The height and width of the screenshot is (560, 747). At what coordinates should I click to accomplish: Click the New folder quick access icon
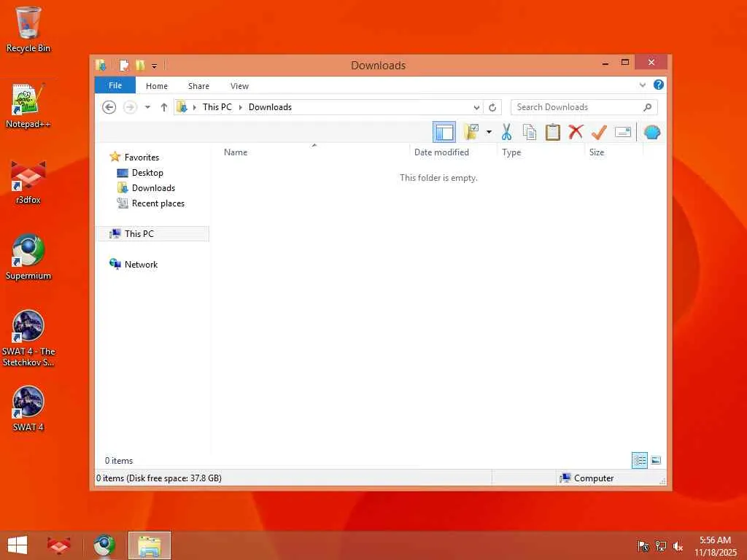pyautogui.click(x=140, y=65)
